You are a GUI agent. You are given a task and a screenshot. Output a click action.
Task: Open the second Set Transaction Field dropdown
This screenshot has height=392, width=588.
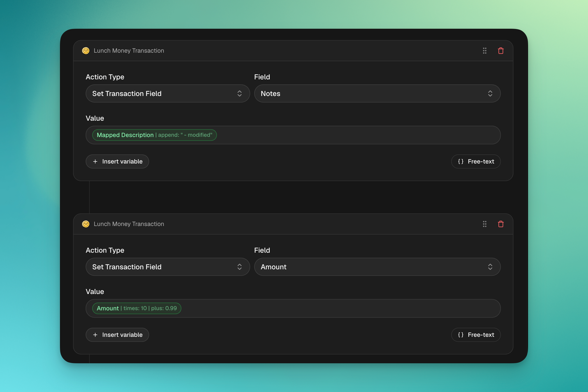168,267
